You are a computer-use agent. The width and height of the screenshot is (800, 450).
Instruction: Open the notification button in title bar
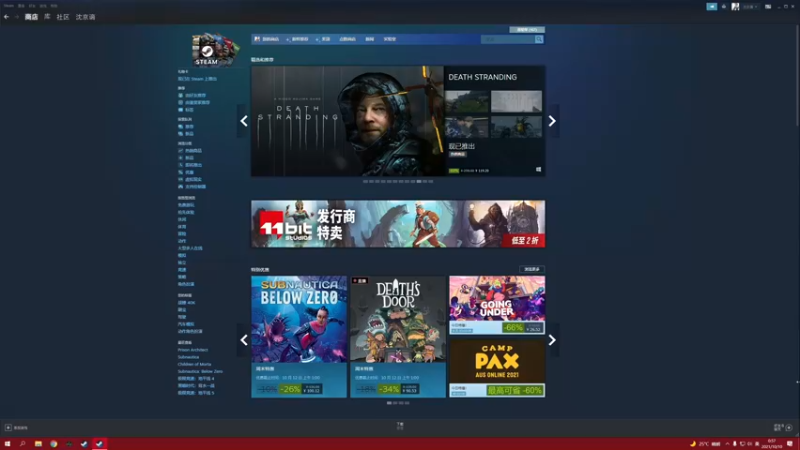tap(712, 7)
